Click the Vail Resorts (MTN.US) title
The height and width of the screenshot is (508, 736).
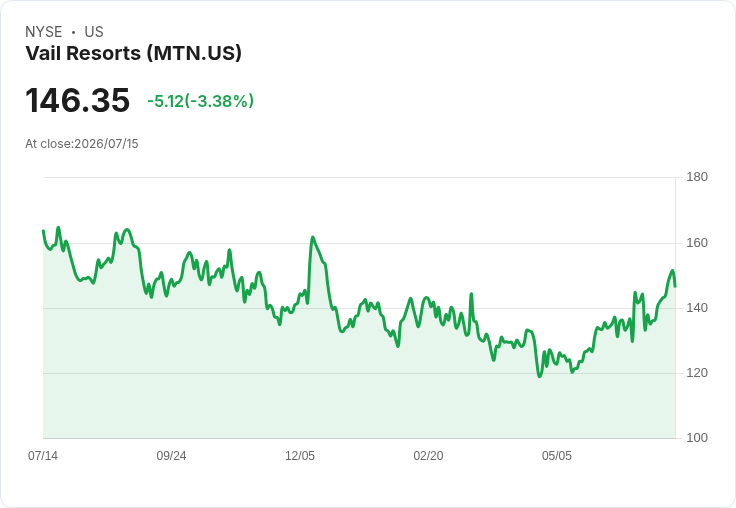point(133,54)
